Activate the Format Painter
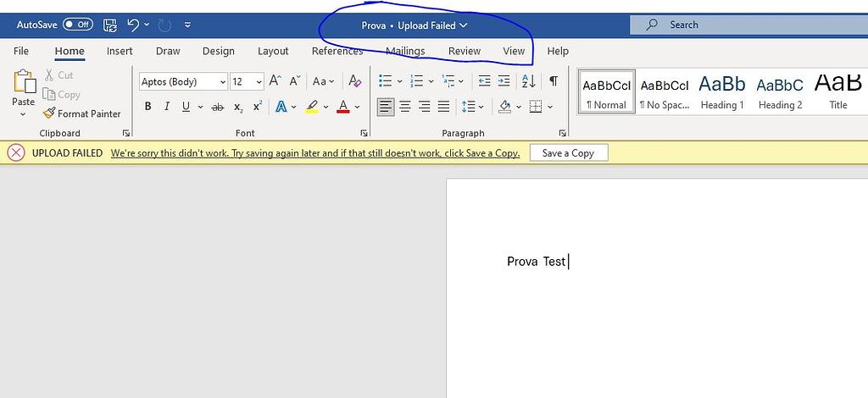The height and width of the screenshot is (398, 868). click(82, 113)
